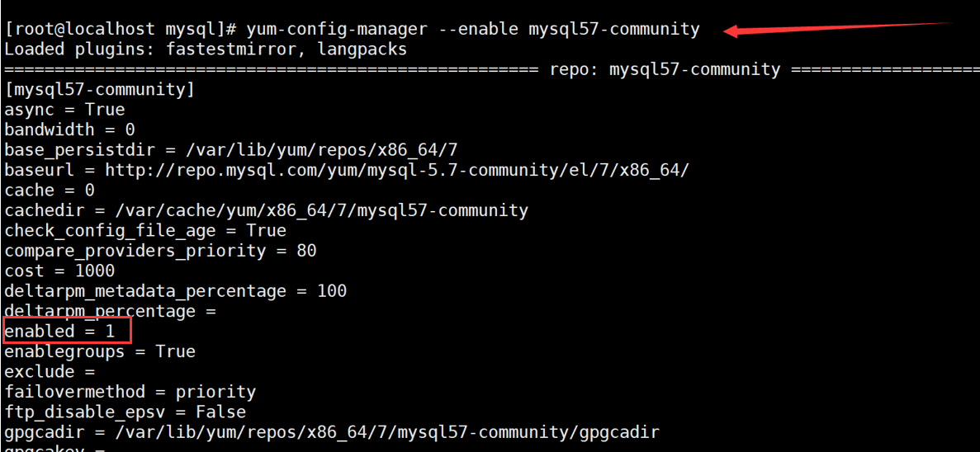980x452 pixels.
Task: Click deltarpm_metadata_percentage = 100 line
Action: [x=175, y=291]
